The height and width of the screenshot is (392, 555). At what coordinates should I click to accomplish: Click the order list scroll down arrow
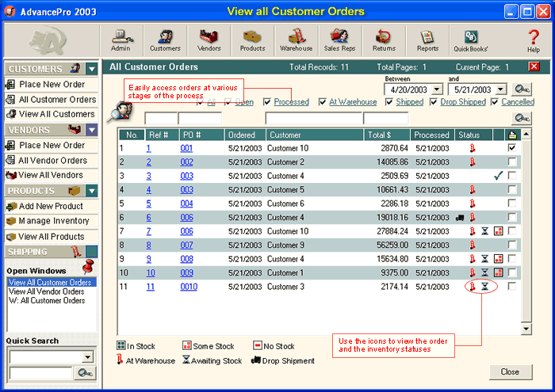tap(526, 329)
